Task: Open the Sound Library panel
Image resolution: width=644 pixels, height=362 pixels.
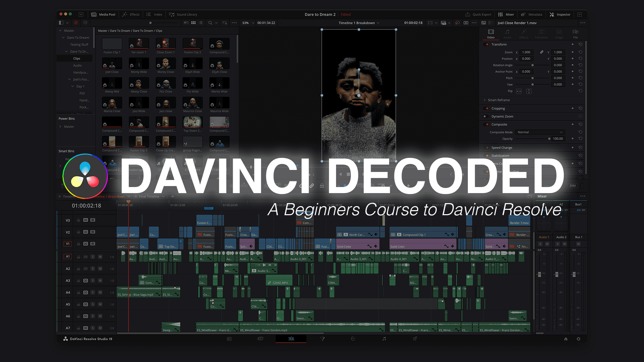Action: pos(183,14)
